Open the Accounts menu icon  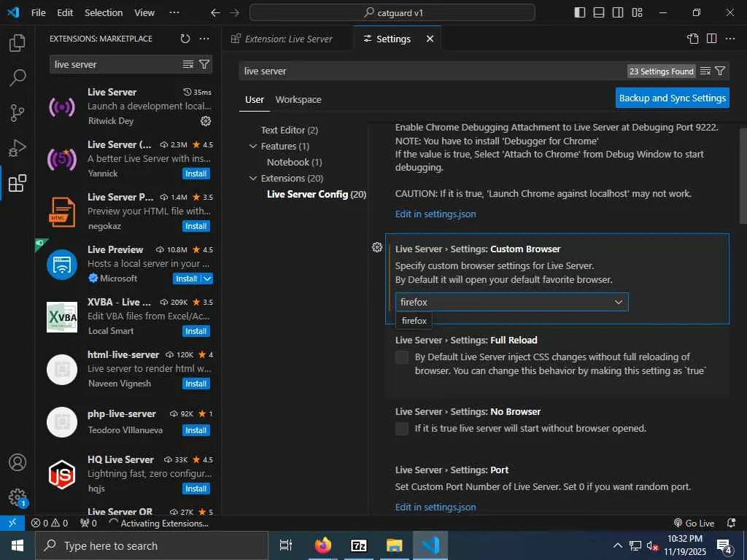tap(18, 462)
